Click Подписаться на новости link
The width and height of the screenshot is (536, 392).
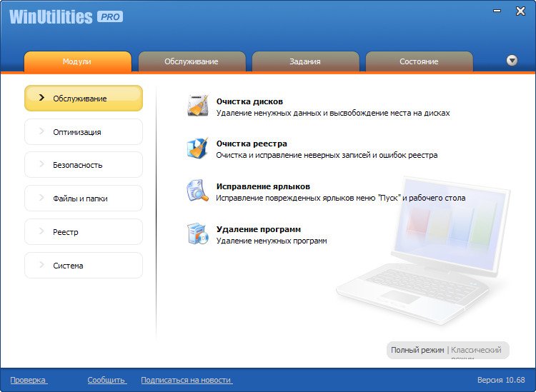click(x=187, y=380)
